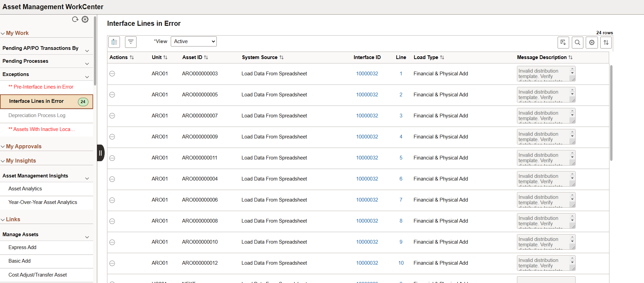Open actions menu for ARO000000003 row
Image resolution: width=644 pixels, height=283 pixels.
coord(112,74)
